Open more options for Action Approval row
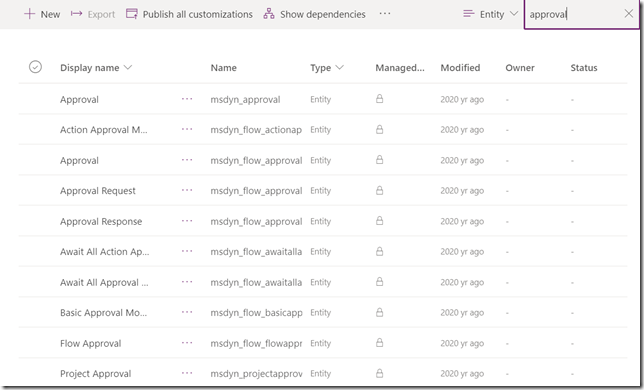 pyautogui.click(x=187, y=129)
